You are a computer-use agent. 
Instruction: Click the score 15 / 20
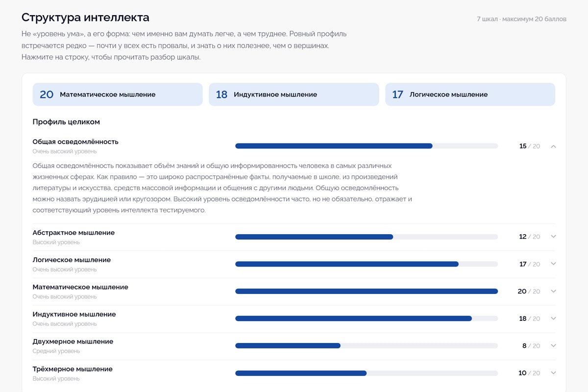pyautogui.click(x=530, y=146)
